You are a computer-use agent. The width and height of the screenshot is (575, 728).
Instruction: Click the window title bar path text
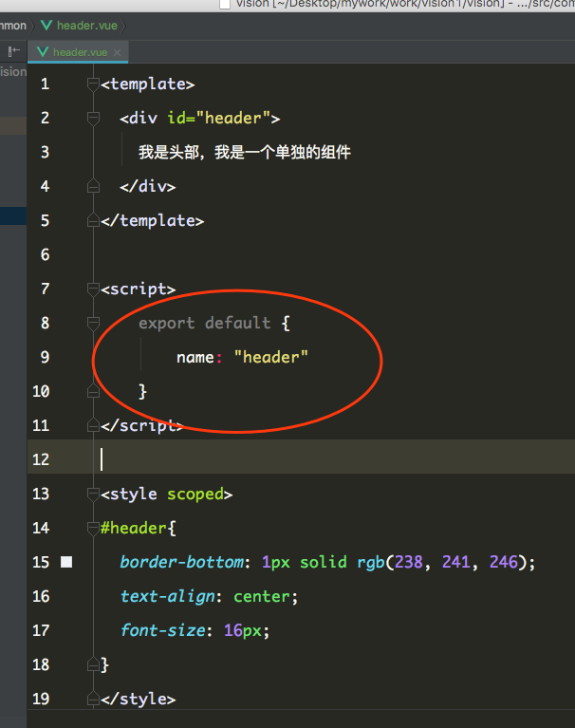point(404,4)
